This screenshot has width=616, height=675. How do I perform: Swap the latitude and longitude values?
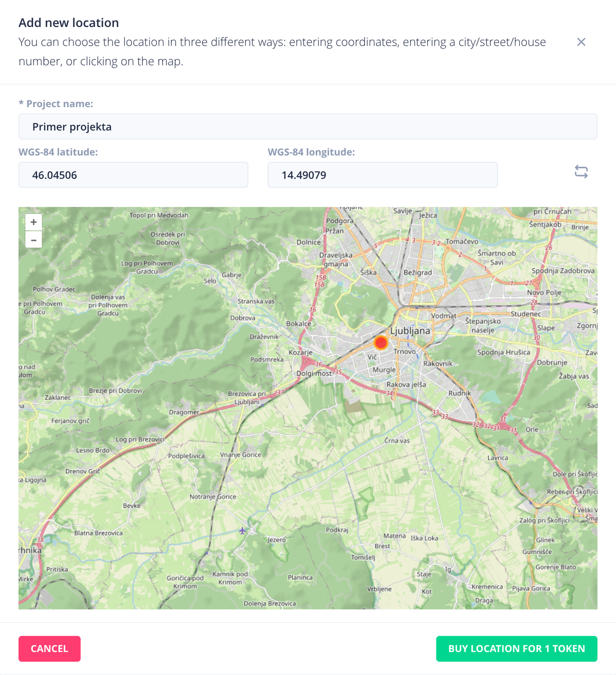click(581, 172)
